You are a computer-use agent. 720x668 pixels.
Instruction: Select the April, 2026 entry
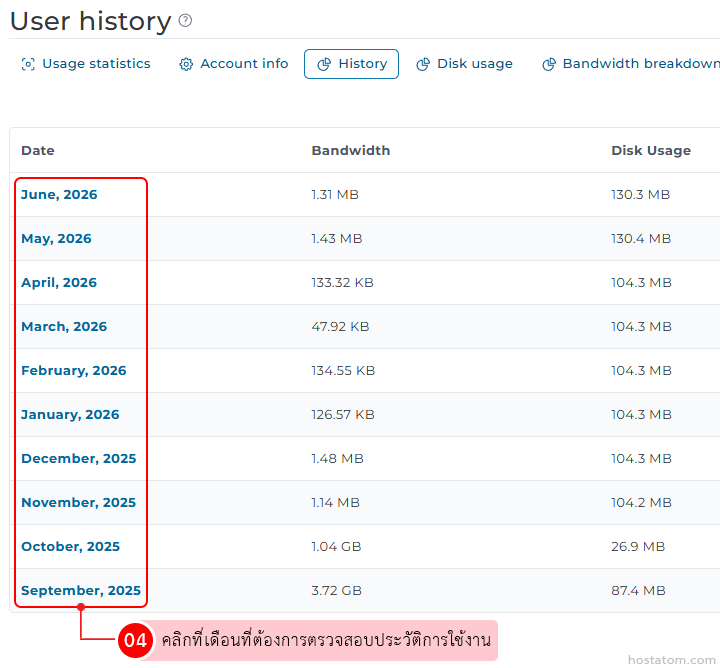pyautogui.click(x=59, y=282)
